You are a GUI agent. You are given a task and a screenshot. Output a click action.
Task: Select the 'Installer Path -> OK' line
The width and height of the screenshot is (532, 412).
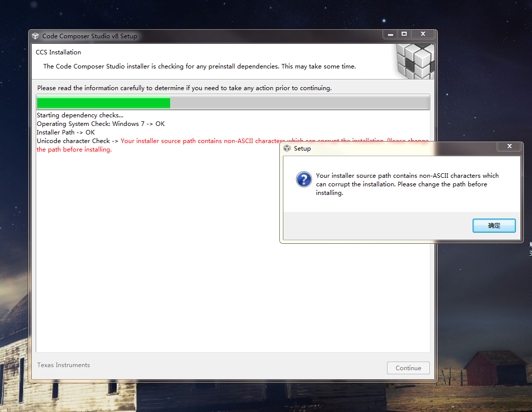point(66,132)
